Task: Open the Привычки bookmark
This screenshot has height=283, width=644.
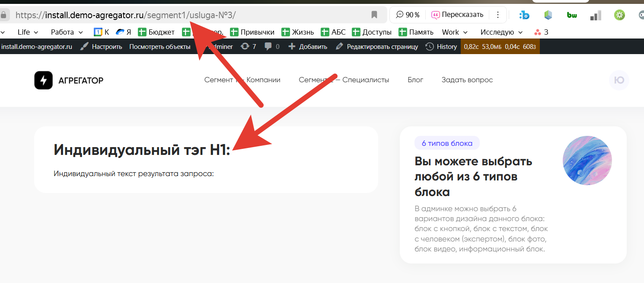Action: [252, 32]
